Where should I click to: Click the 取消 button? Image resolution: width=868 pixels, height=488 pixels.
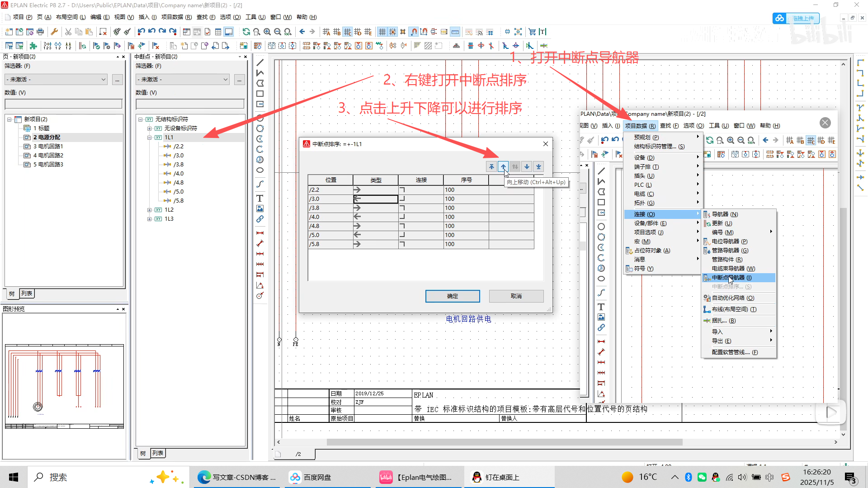516,296
